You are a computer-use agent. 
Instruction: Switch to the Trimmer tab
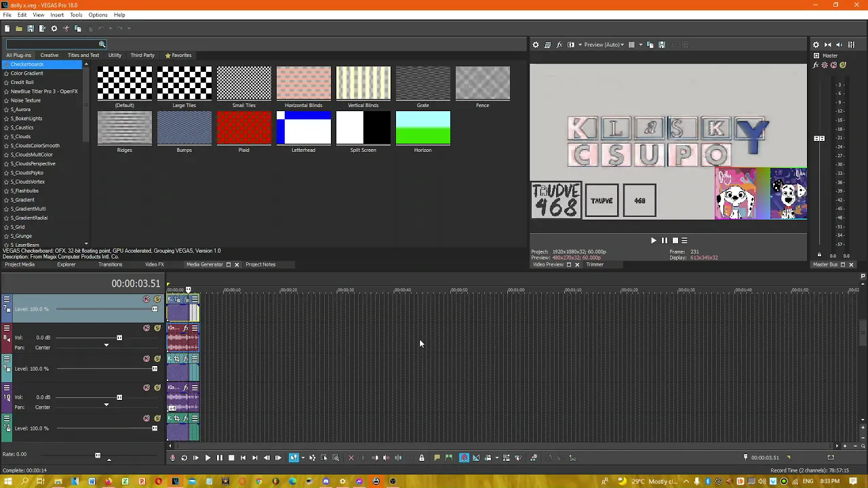tap(595, 264)
